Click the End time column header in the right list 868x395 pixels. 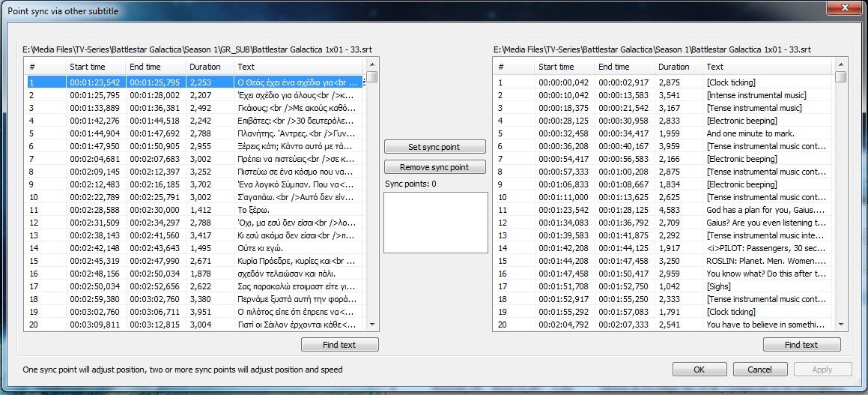pos(625,67)
